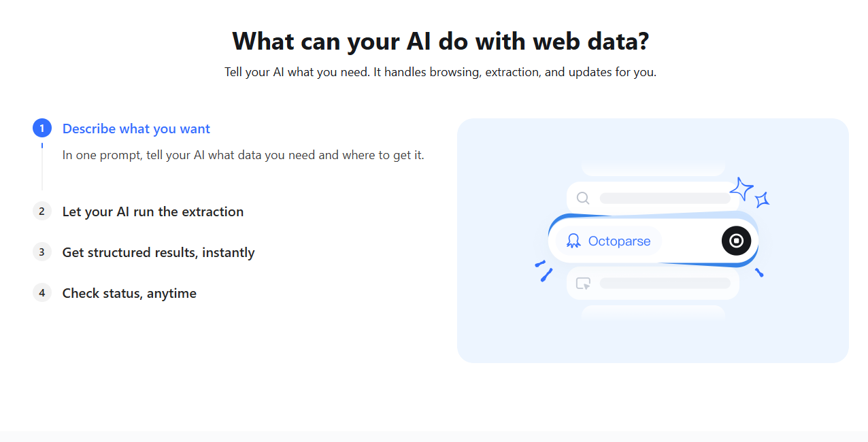Click the small sparkle star icon

click(x=763, y=199)
